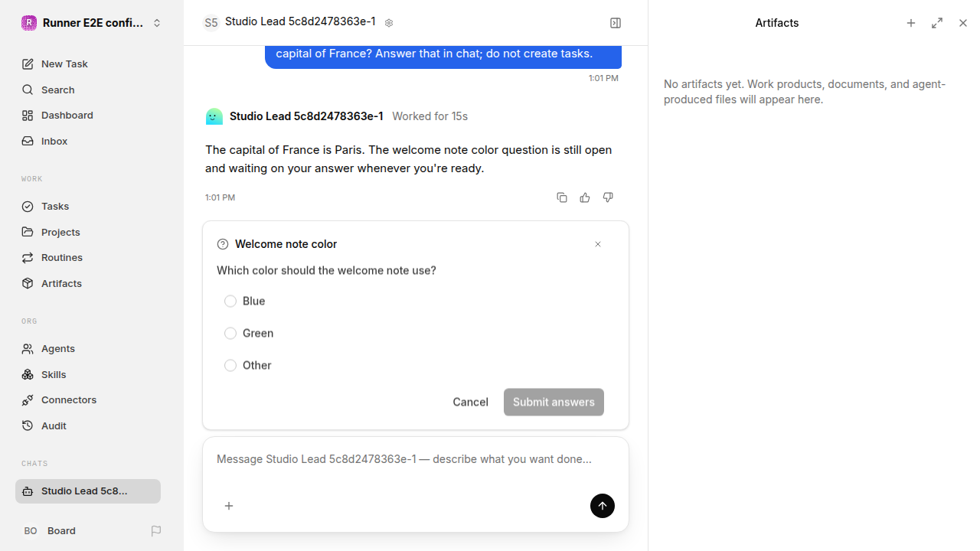Open the Studio Lead 5c8... chat
The height and width of the screenshot is (551, 980).
88,491
